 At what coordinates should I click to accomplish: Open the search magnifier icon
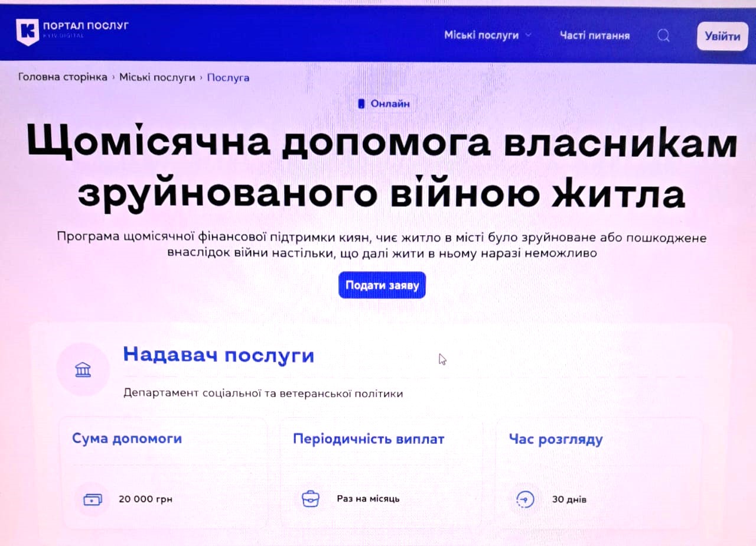tap(663, 36)
